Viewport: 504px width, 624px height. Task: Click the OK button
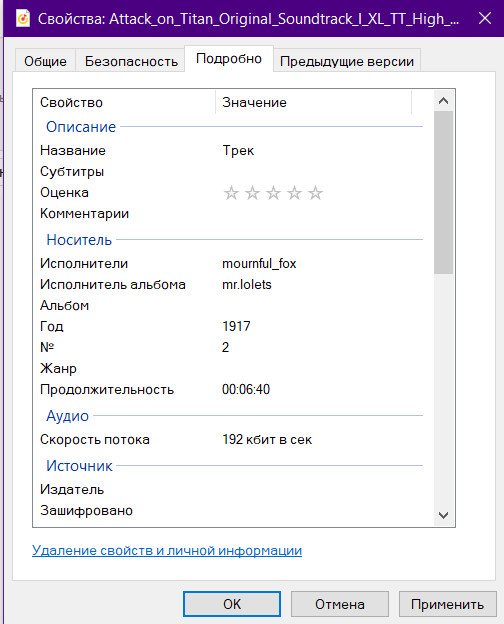click(x=232, y=604)
